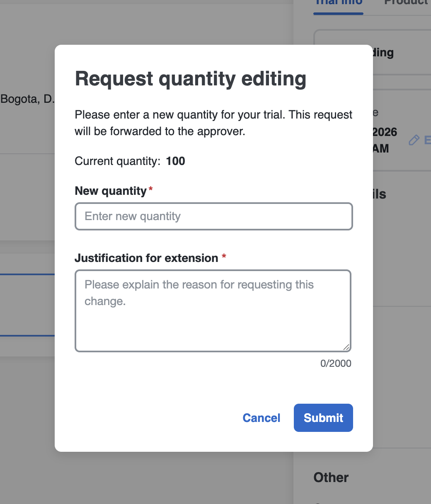Click the pencil edit icon beside the date
431x504 pixels.
pos(414,140)
